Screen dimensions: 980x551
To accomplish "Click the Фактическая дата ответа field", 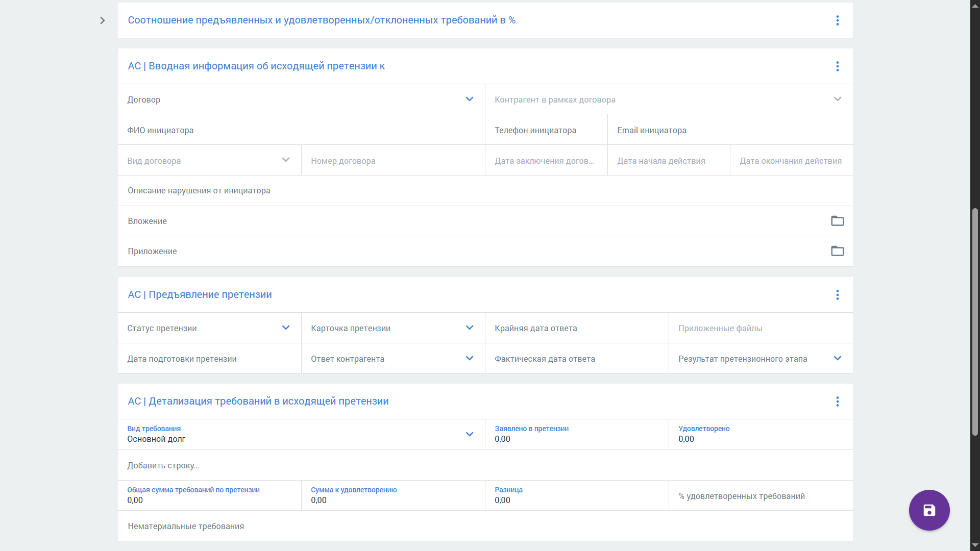I will (577, 358).
